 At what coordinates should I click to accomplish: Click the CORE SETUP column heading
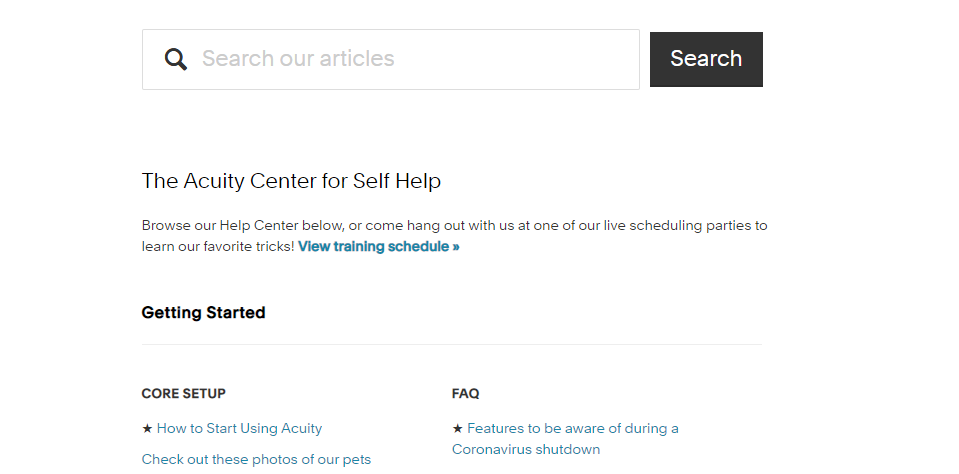(183, 393)
